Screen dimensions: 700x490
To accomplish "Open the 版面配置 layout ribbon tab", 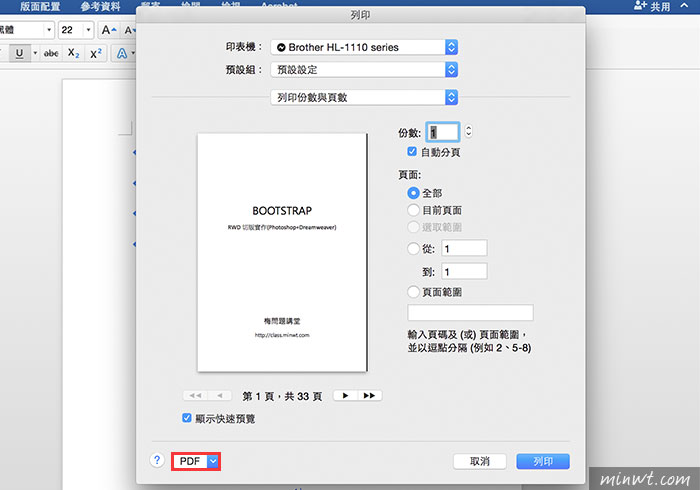I will point(40,6).
